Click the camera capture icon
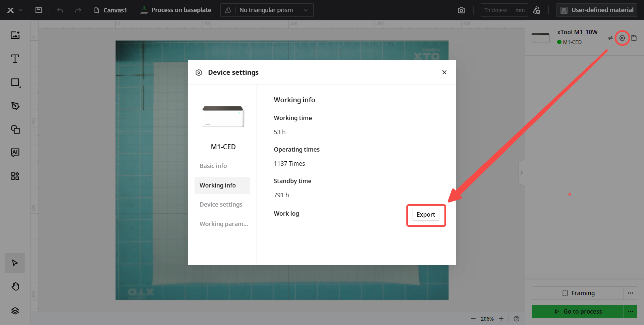 [x=462, y=10]
